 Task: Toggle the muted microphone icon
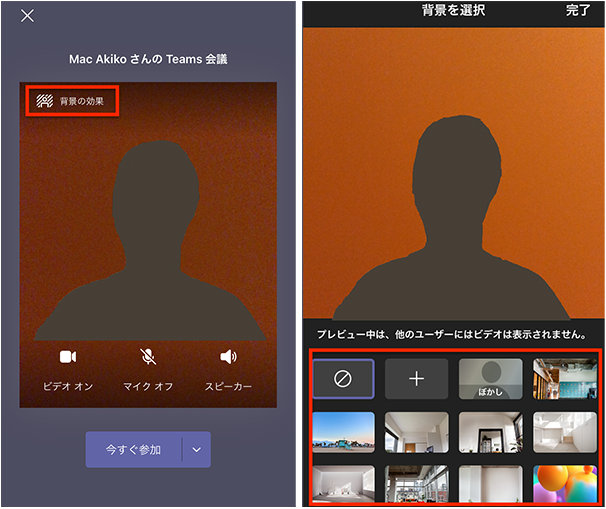point(148,357)
